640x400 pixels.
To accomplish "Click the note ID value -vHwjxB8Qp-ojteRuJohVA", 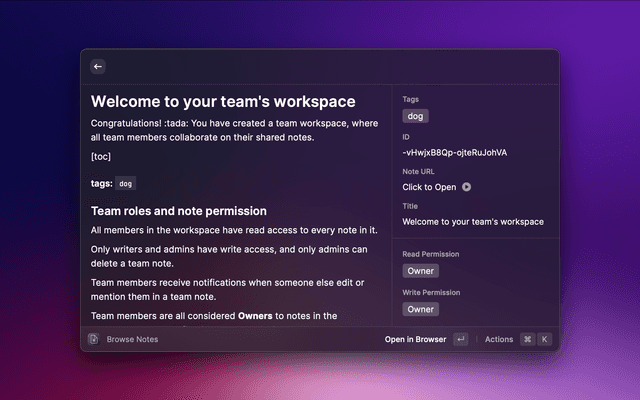I will click(454, 152).
